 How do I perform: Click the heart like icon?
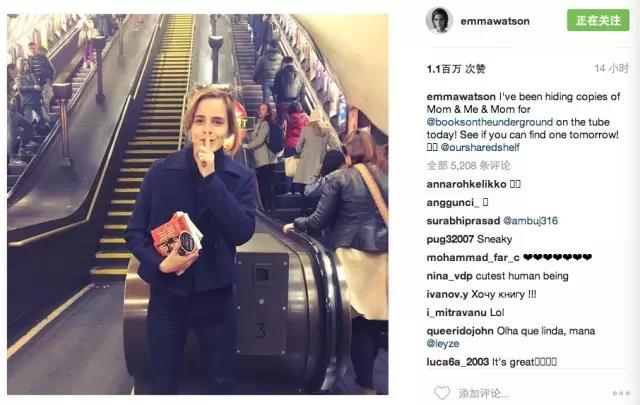[x=441, y=393]
